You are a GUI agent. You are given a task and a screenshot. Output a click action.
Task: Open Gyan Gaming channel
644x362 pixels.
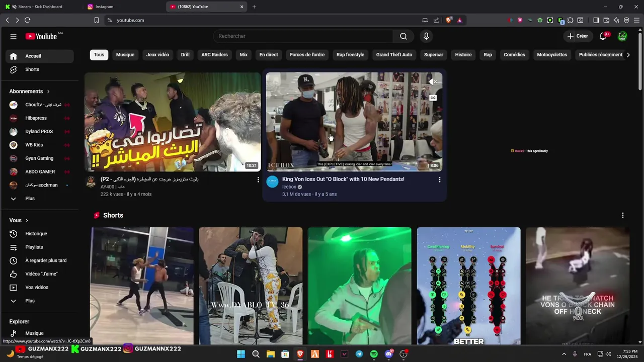point(40,158)
